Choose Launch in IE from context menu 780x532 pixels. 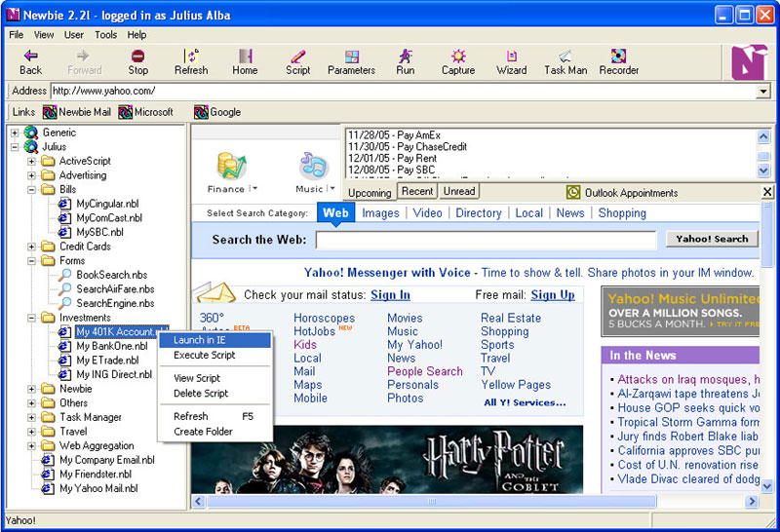point(214,340)
